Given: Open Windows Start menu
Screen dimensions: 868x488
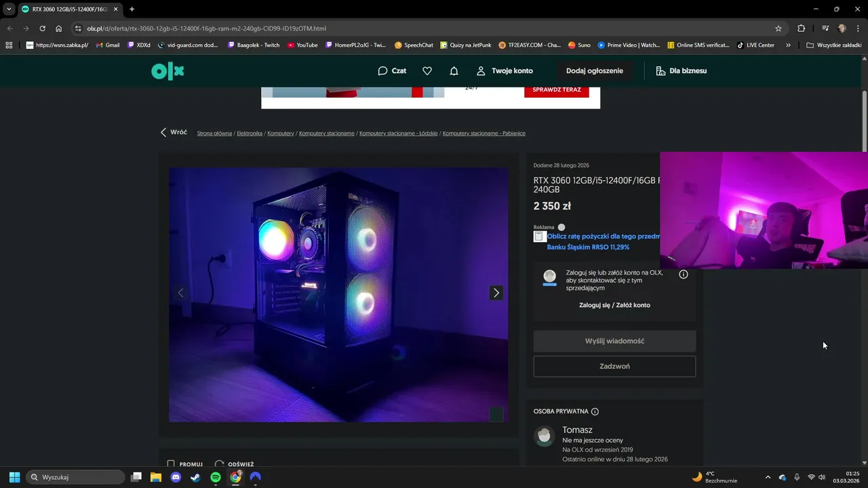Looking at the screenshot, I should pos(14,477).
